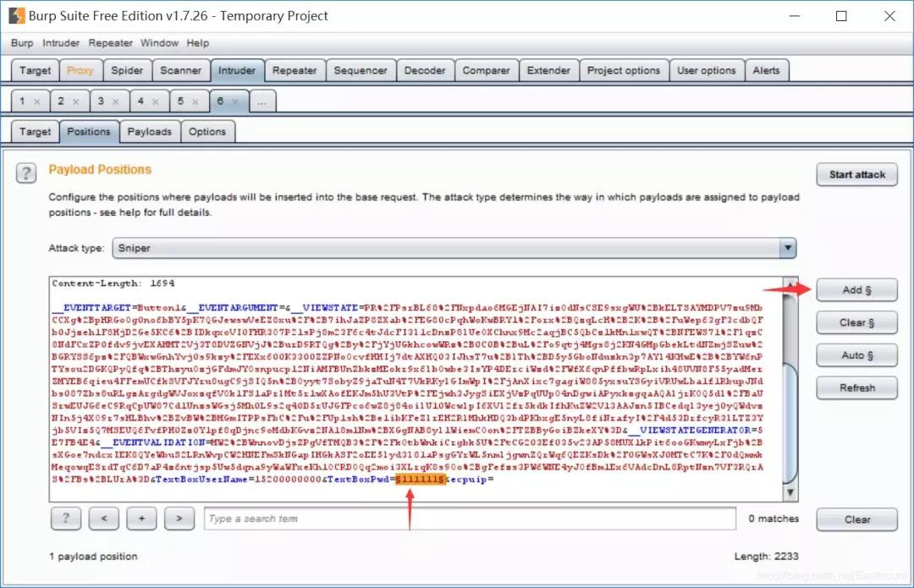Switch to the Sequencer tab

click(361, 70)
